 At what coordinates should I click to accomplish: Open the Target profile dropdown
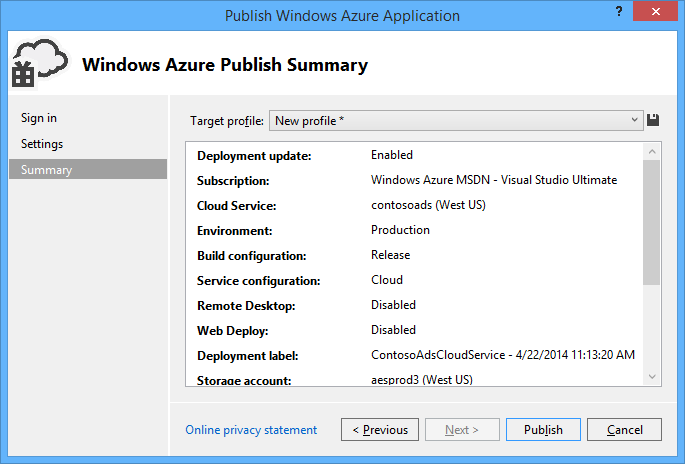point(456,121)
